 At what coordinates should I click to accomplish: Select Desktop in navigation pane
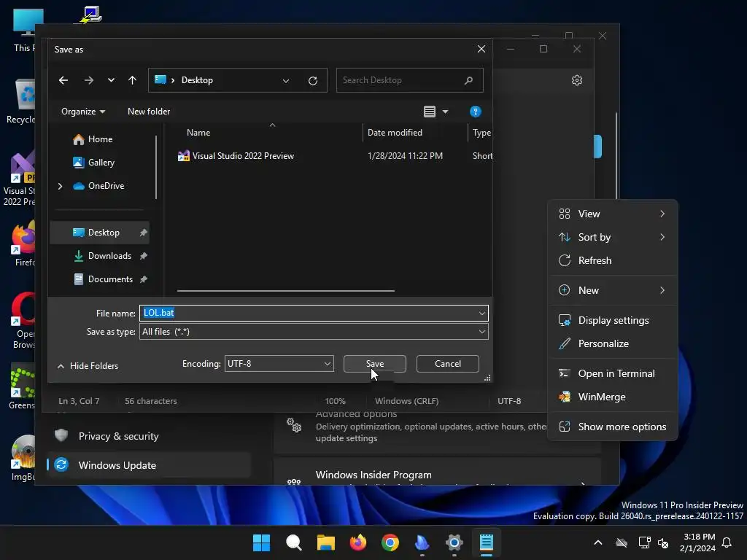coord(99,233)
